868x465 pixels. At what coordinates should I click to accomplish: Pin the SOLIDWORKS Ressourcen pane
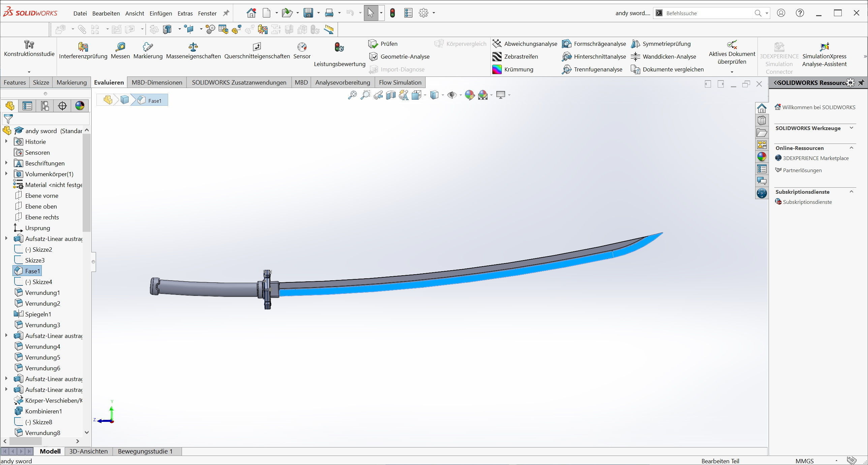pos(861,83)
